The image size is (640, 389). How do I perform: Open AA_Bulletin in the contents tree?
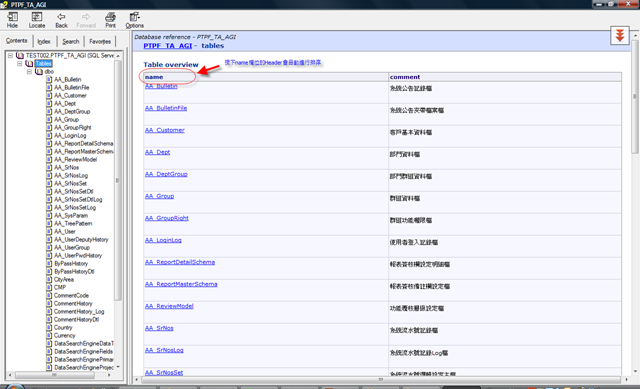(68, 79)
